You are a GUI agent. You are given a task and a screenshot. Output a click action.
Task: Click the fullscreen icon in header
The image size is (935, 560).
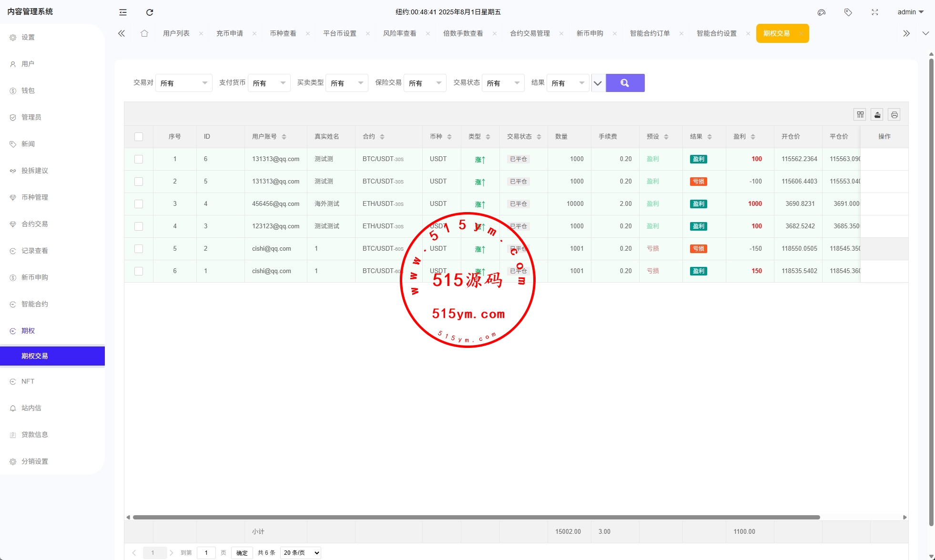(875, 12)
